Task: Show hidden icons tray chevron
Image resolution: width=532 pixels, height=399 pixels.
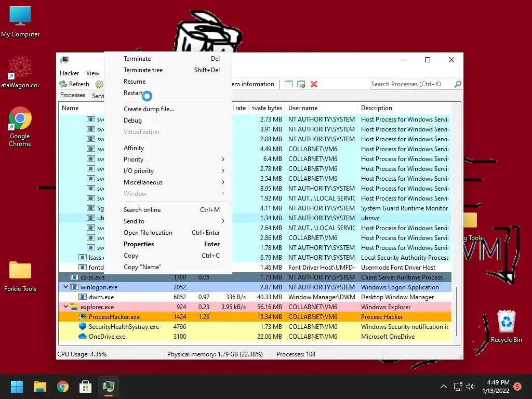Action: tap(444, 387)
